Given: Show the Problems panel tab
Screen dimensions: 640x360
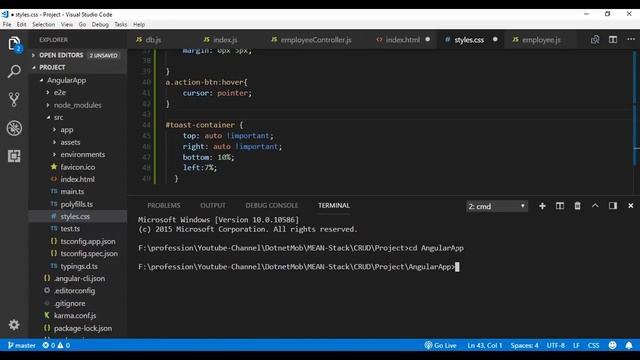Looking at the screenshot, I should 164,206.
